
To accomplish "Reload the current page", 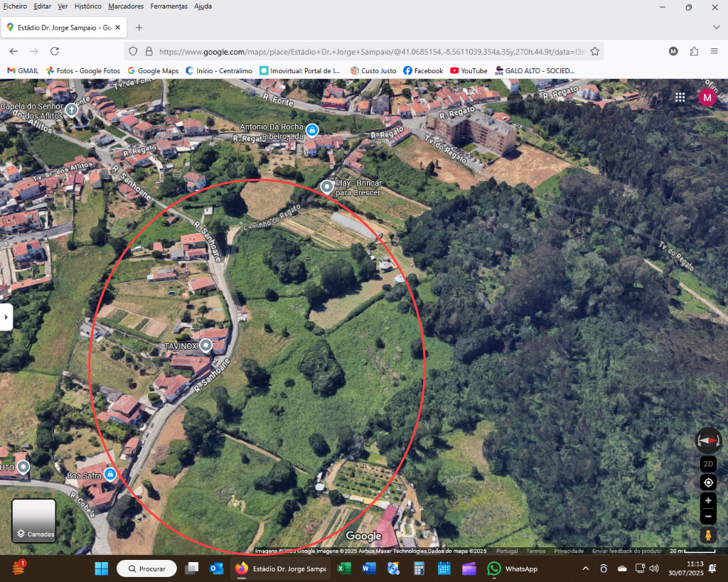I will tap(55, 51).
